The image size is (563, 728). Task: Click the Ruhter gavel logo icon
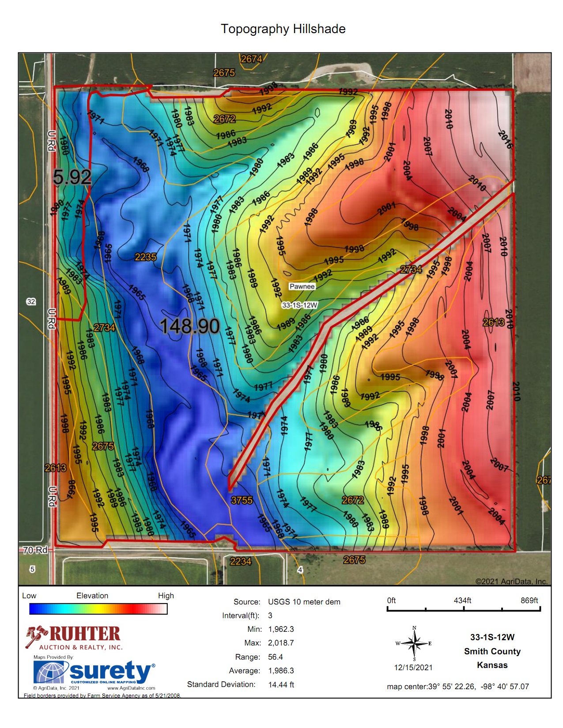(x=36, y=636)
